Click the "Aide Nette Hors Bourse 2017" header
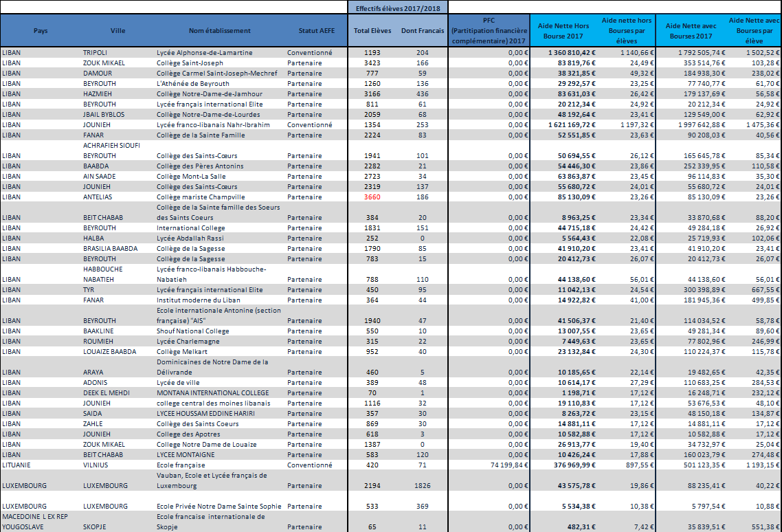The height and width of the screenshot is (532, 782). click(x=563, y=31)
